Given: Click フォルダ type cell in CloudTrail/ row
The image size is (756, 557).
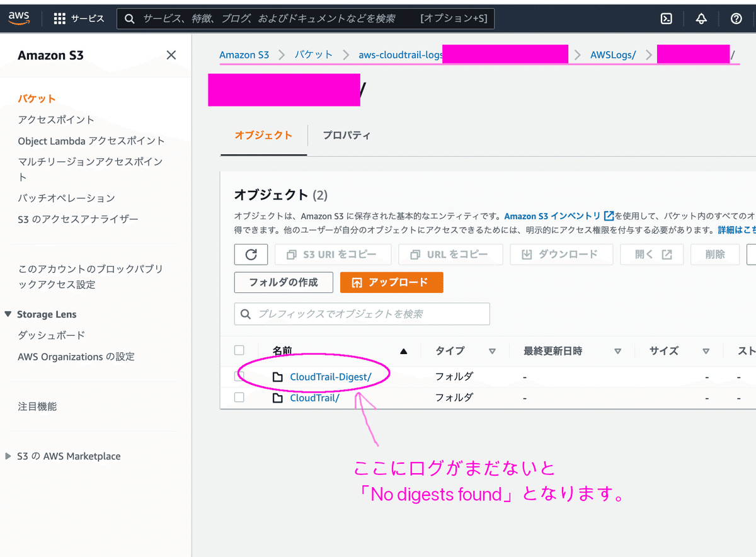Looking at the screenshot, I should [x=454, y=398].
